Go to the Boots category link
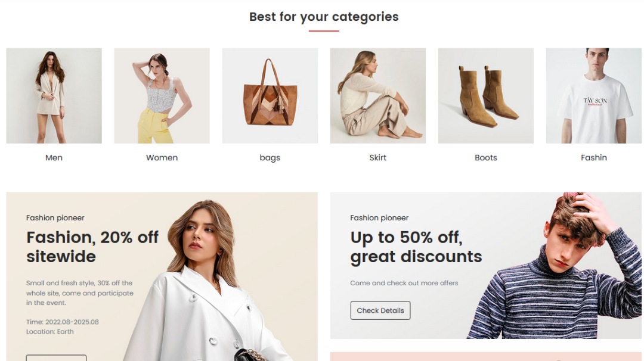This screenshot has height=361, width=644. (x=486, y=157)
